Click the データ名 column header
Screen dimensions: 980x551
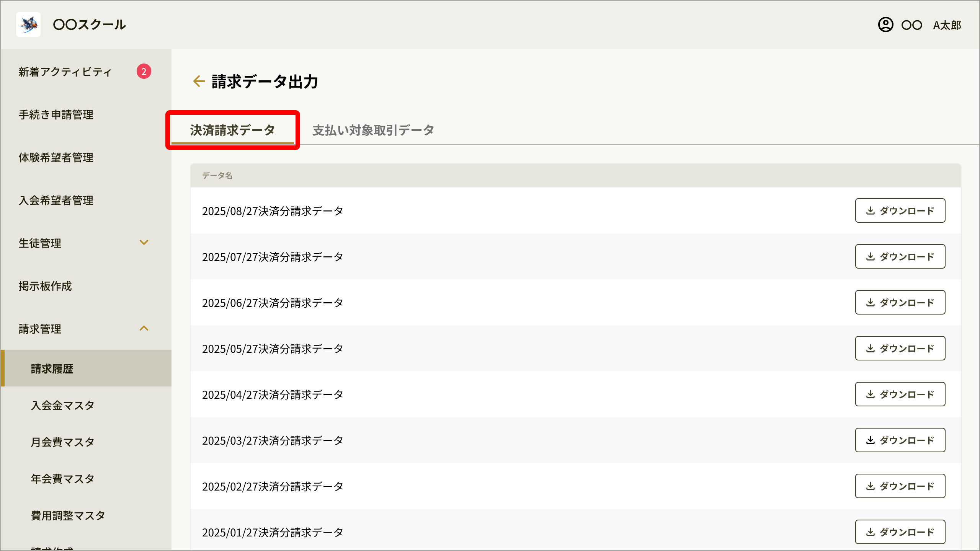217,175
